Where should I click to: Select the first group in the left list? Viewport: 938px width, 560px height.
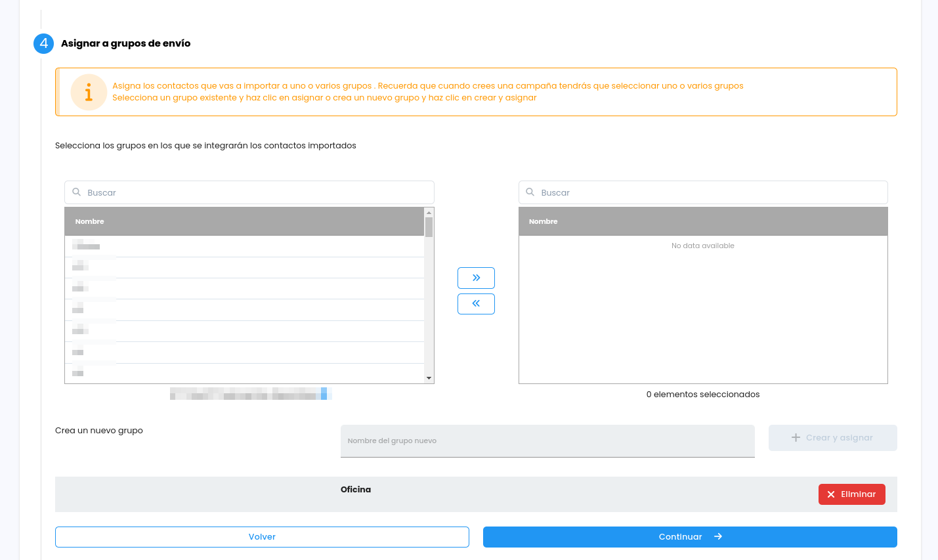[x=243, y=246]
